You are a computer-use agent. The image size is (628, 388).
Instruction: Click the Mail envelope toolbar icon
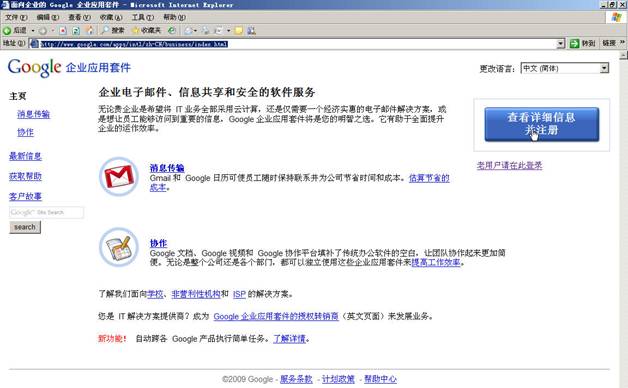[x=188, y=30]
